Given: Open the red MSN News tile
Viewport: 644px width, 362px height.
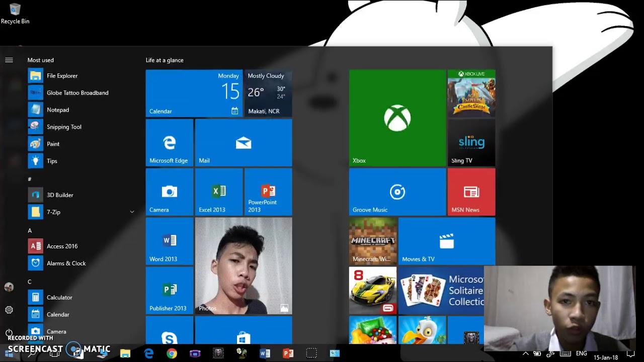Looking at the screenshot, I should coord(471,192).
